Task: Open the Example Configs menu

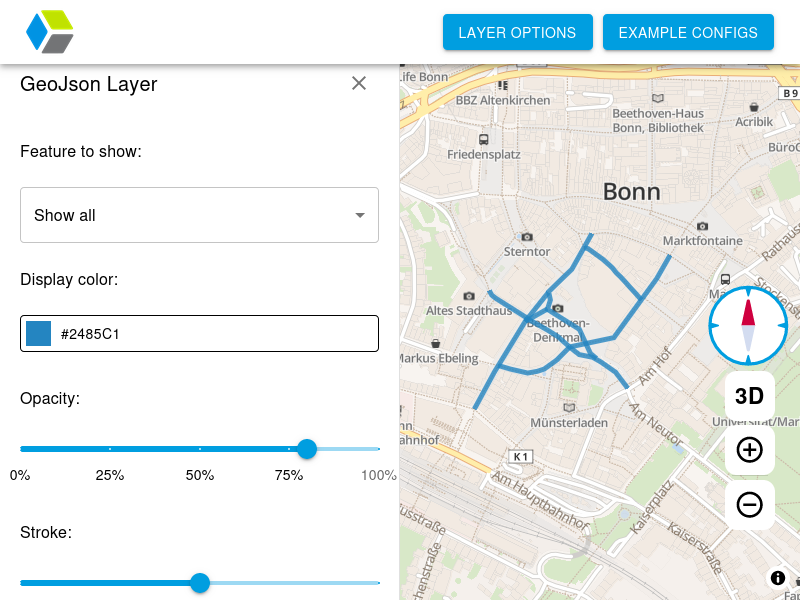Action: (688, 32)
